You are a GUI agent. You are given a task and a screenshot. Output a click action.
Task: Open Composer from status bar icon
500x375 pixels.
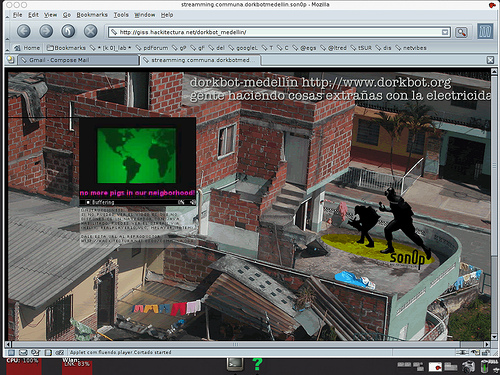(35, 353)
